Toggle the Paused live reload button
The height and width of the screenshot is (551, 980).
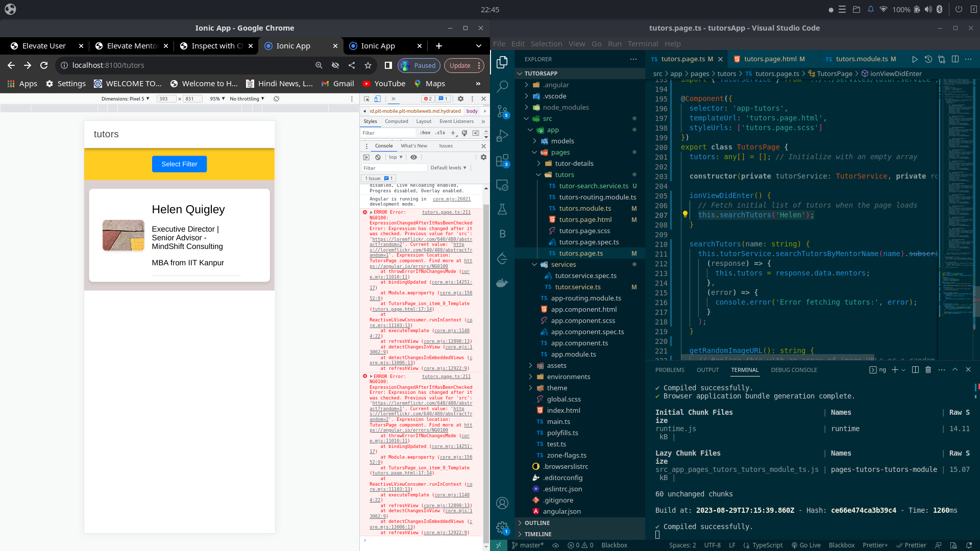coord(419,65)
